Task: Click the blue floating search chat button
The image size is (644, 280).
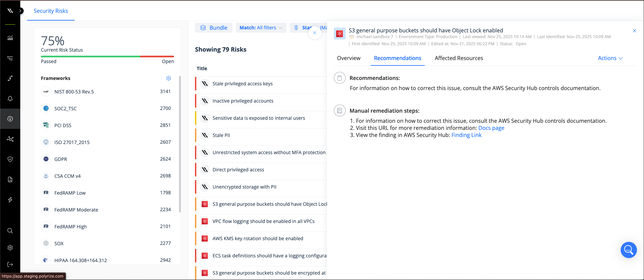Action: tap(628, 250)
